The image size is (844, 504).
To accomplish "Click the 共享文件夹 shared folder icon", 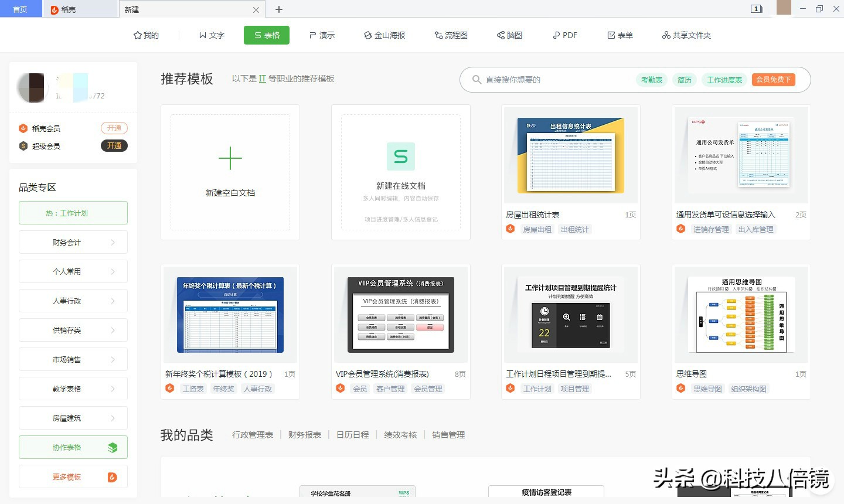I will (x=686, y=35).
